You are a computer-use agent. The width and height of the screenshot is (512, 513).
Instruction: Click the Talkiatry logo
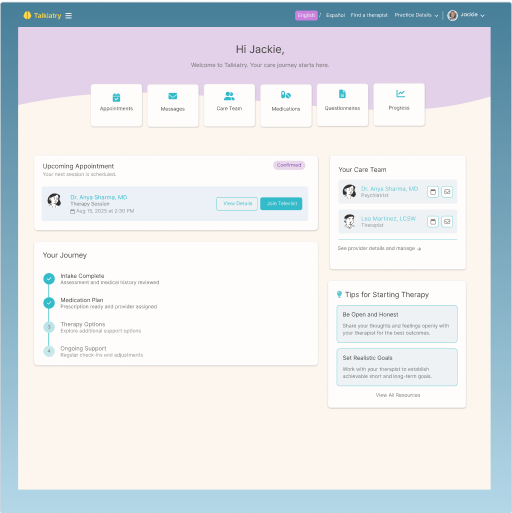click(x=42, y=15)
